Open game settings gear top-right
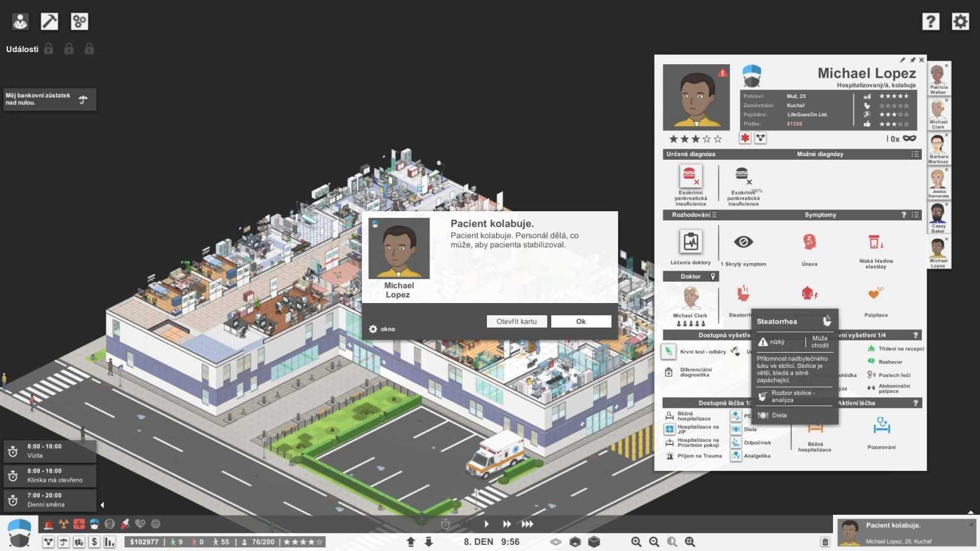Image resolution: width=980 pixels, height=551 pixels. (960, 21)
